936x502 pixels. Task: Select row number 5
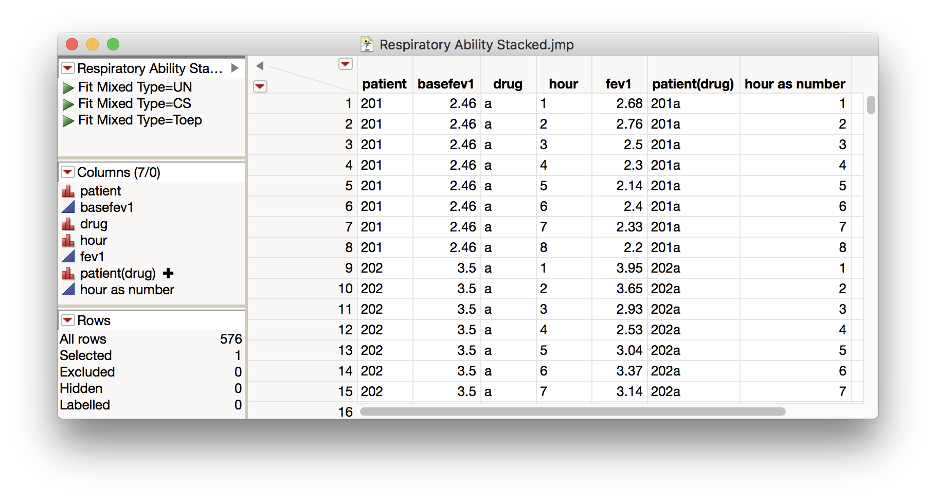pos(349,186)
